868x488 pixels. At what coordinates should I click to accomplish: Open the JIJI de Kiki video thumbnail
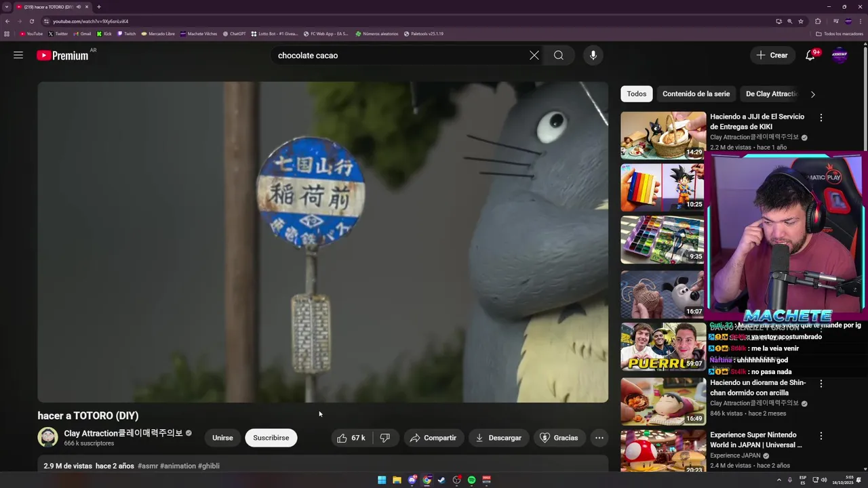tap(663, 135)
